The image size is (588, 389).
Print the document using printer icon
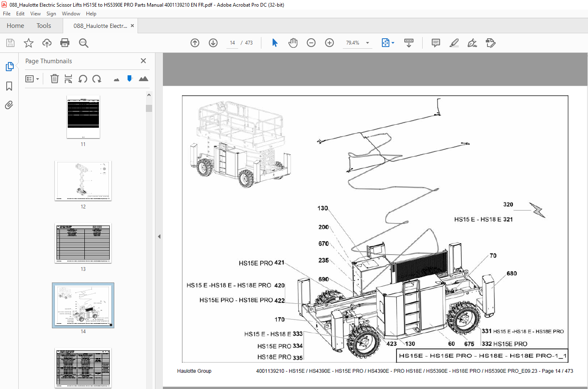click(x=65, y=43)
